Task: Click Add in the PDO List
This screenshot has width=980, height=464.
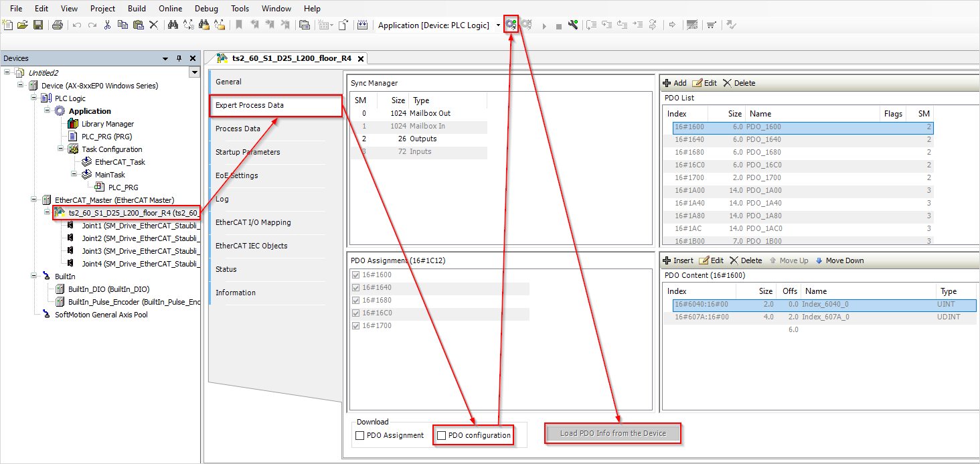Action: coord(675,83)
